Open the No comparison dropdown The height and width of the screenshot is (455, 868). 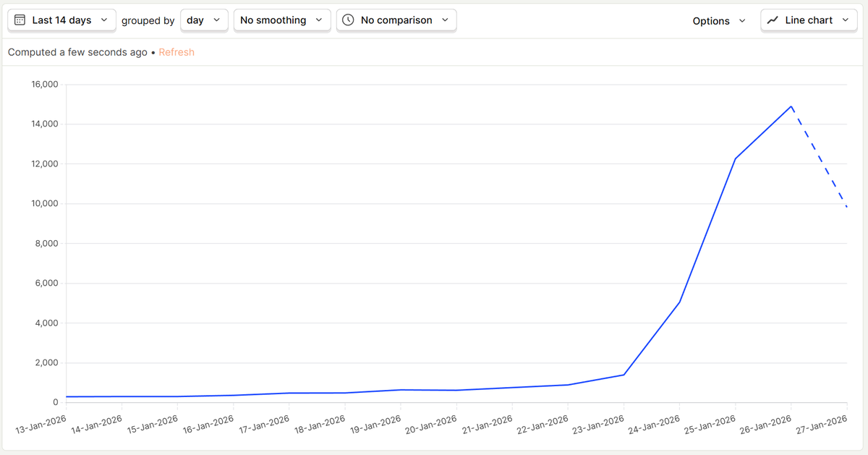pos(396,20)
